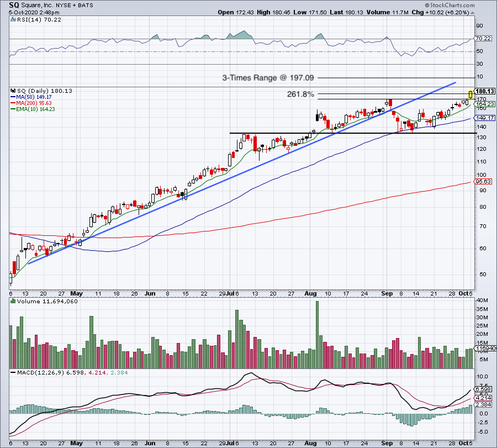The width and height of the screenshot is (497, 448).
Task: Click the SQ ticker symbol in header
Action: [14, 5]
